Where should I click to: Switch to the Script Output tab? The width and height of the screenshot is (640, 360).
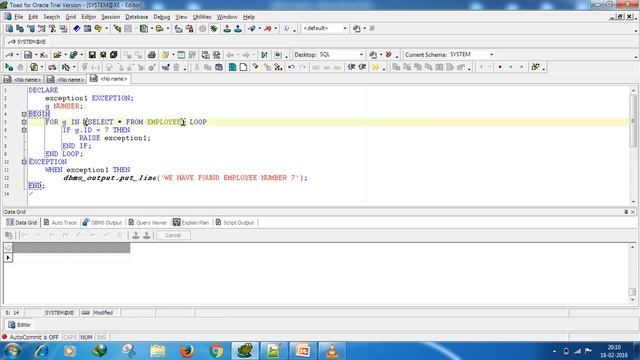click(235, 222)
